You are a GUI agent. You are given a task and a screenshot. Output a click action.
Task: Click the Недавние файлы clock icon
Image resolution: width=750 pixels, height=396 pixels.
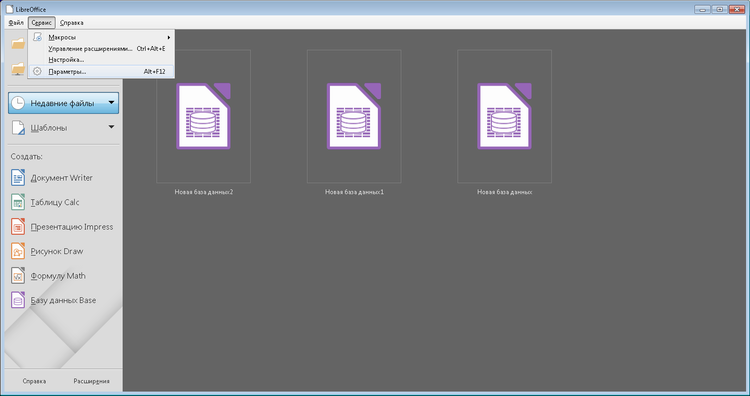pos(18,103)
